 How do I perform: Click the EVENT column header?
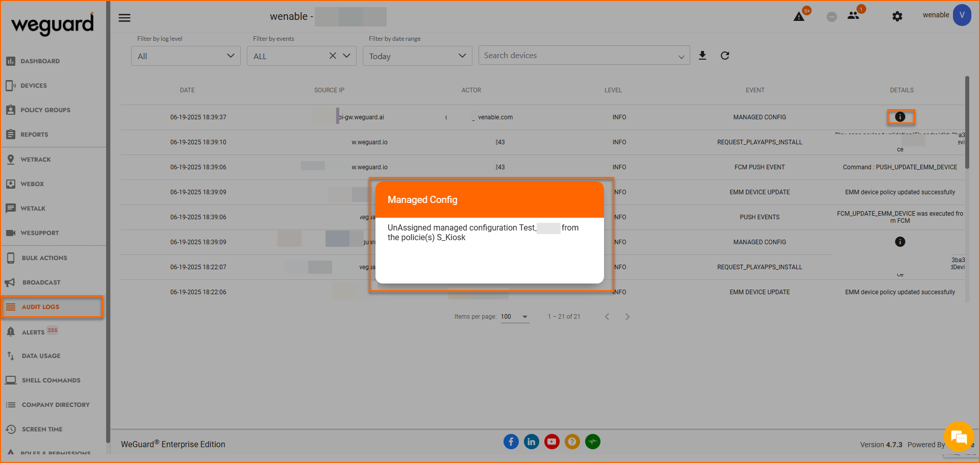(x=755, y=90)
